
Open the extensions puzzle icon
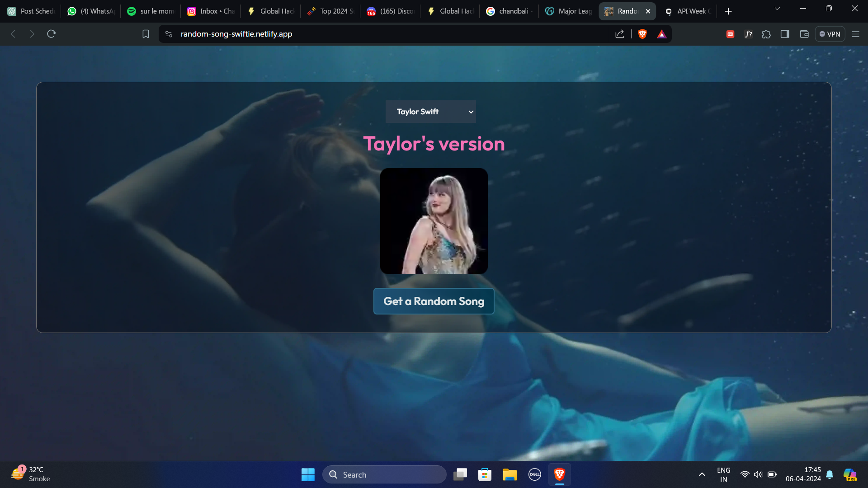click(766, 34)
